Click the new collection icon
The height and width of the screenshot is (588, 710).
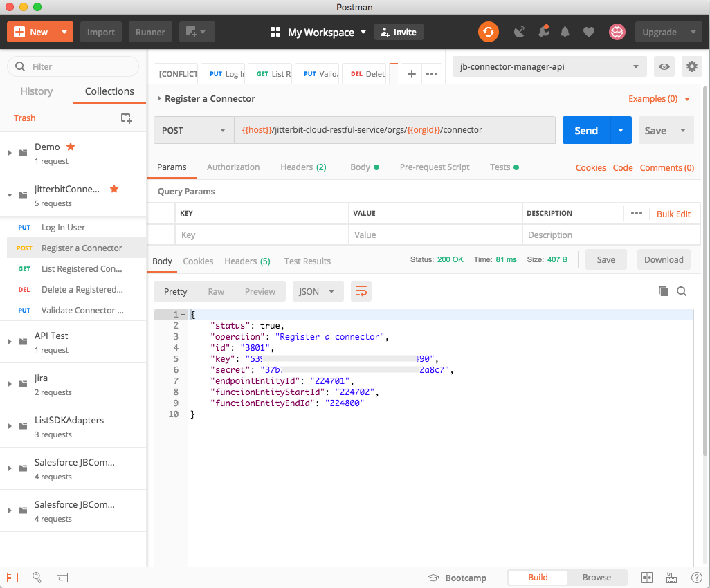pos(126,118)
